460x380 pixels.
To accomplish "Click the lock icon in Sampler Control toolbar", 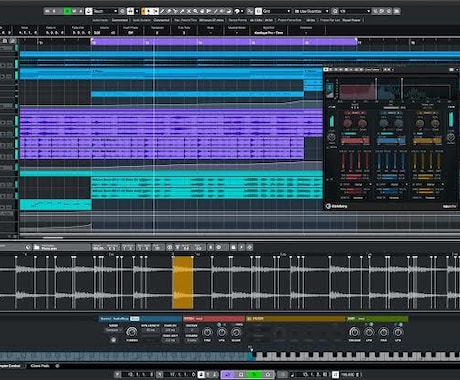I will tap(233, 247).
